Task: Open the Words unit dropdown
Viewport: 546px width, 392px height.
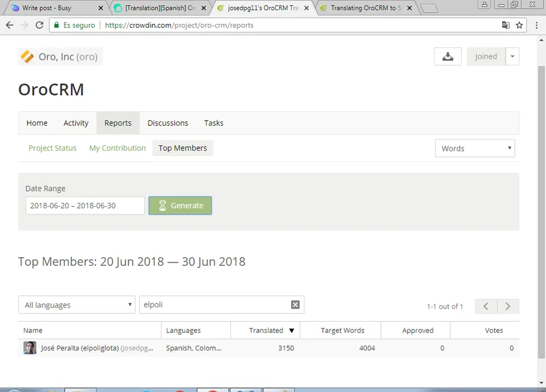Action: [475, 148]
